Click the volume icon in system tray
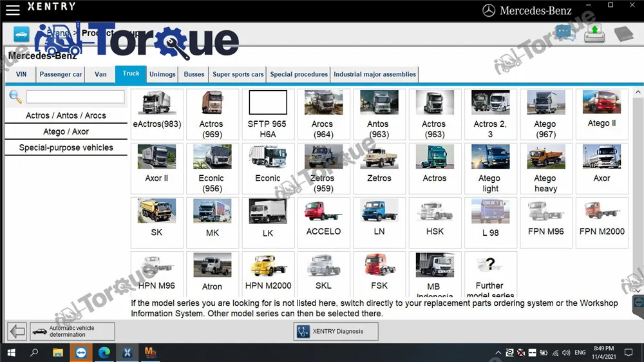 (x=566, y=353)
